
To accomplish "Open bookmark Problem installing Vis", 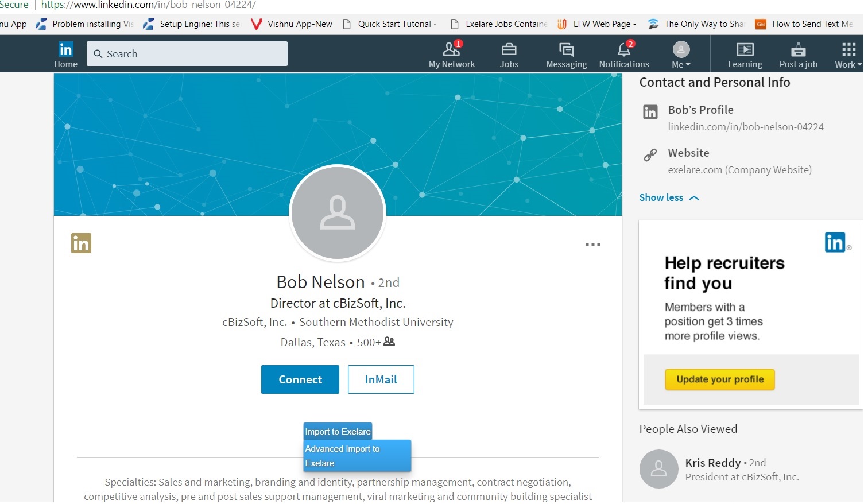I will [85, 24].
